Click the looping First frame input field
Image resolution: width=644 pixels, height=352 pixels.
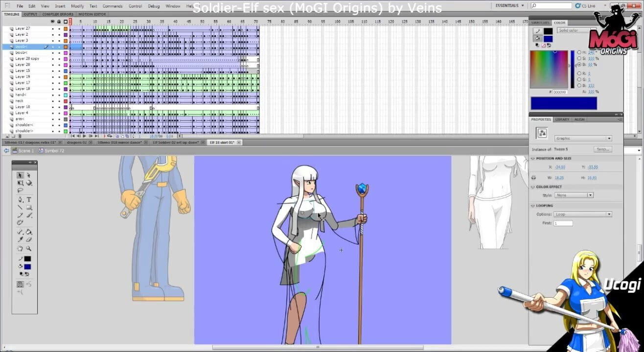[563, 223]
